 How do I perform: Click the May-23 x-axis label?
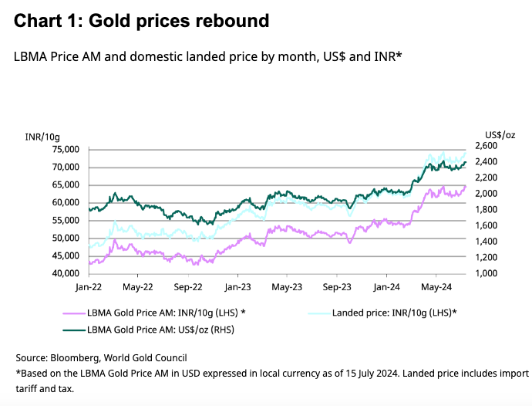coord(287,286)
